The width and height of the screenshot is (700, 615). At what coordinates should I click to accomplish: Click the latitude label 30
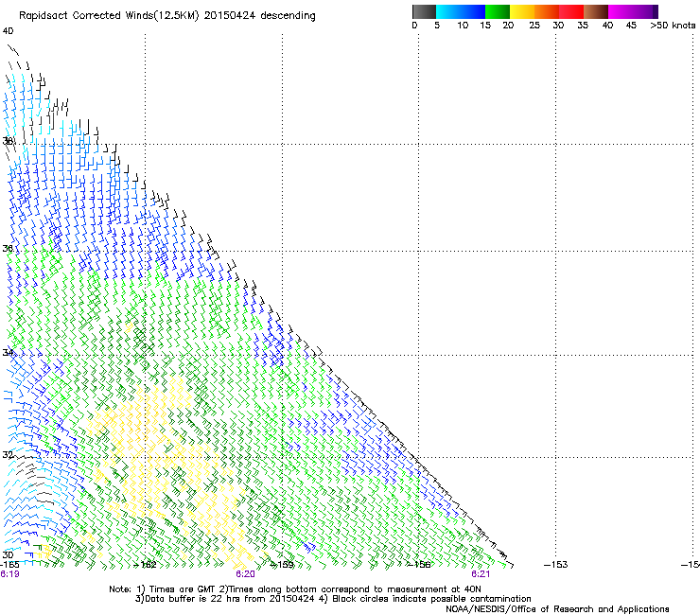(8, 554)
